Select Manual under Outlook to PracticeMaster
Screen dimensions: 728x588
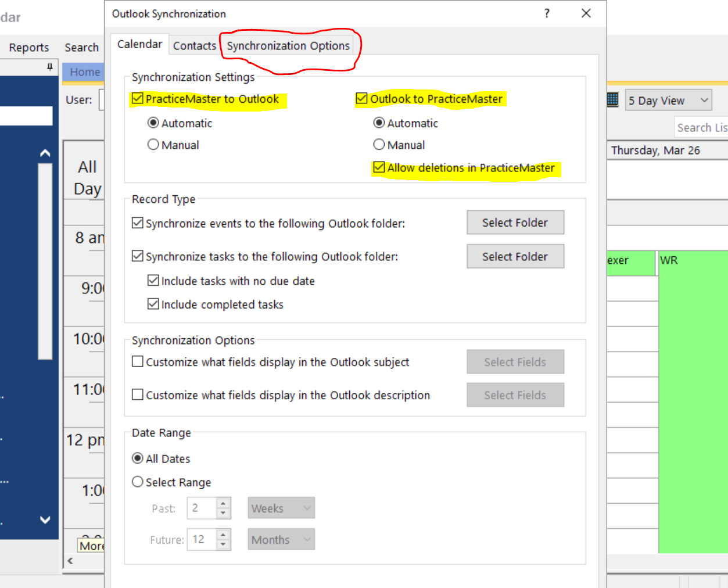(379, 145)
